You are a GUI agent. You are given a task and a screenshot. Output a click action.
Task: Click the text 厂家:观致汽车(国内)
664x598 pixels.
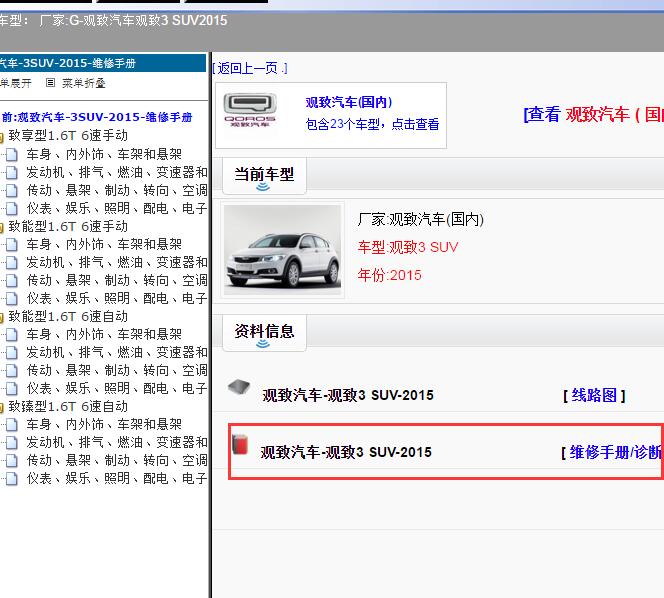click(x=421, y=219)
